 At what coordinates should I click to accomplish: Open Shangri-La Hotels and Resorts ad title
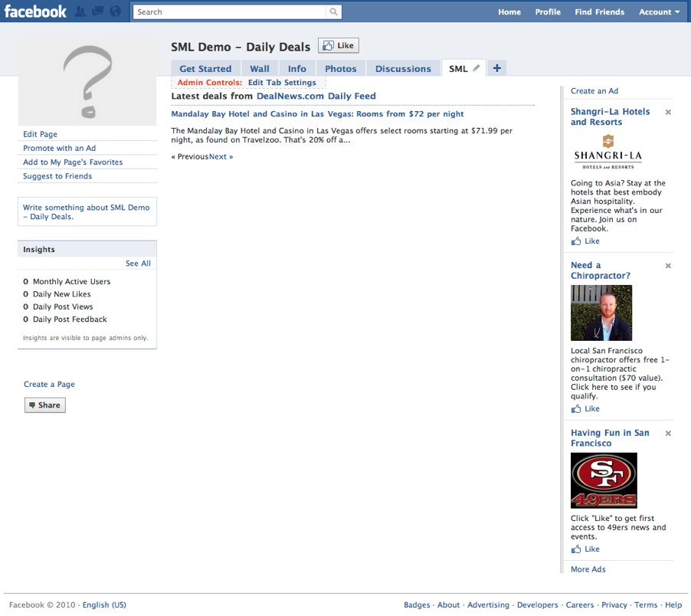coord(611,116)
